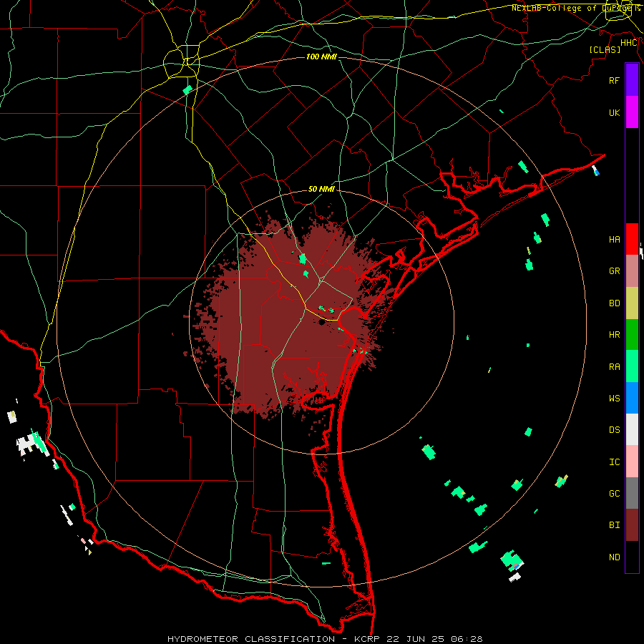644x644 pixels.
Task: Select the "RA" legend label
Action: coord(614,367)
